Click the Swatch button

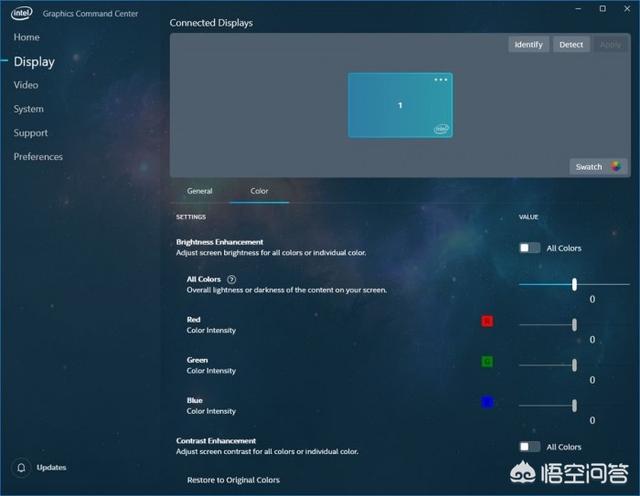(598, 167)
